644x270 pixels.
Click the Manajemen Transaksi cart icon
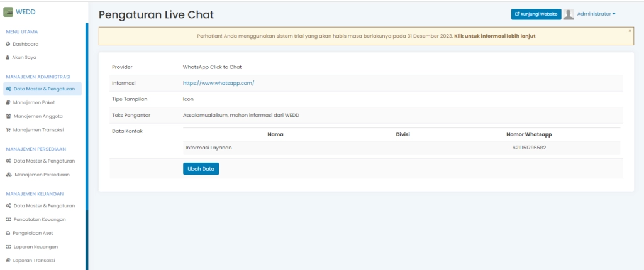point(8,129)
